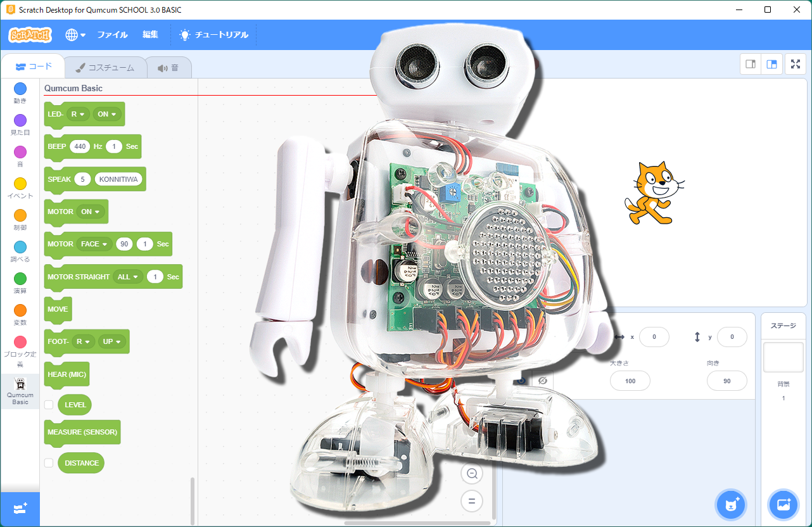Click the LEVEL reporter block

point(75,405)
